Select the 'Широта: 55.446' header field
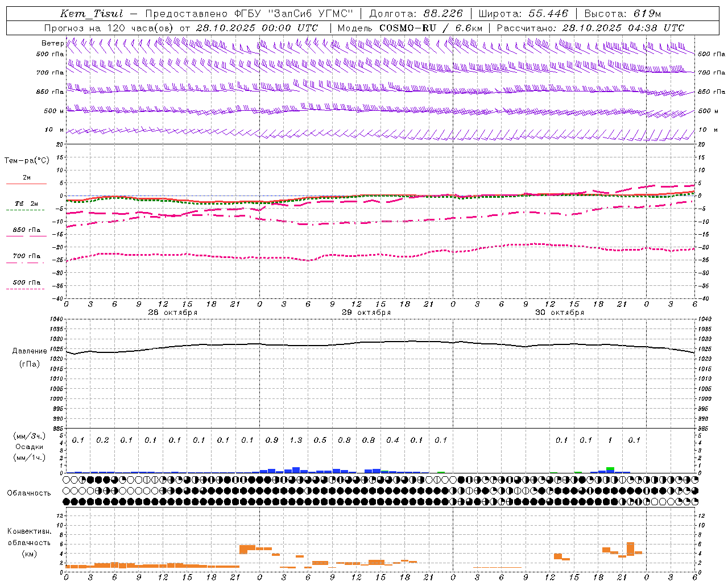The width and height of the screenshot is (728, 582). tap(523, 14)
